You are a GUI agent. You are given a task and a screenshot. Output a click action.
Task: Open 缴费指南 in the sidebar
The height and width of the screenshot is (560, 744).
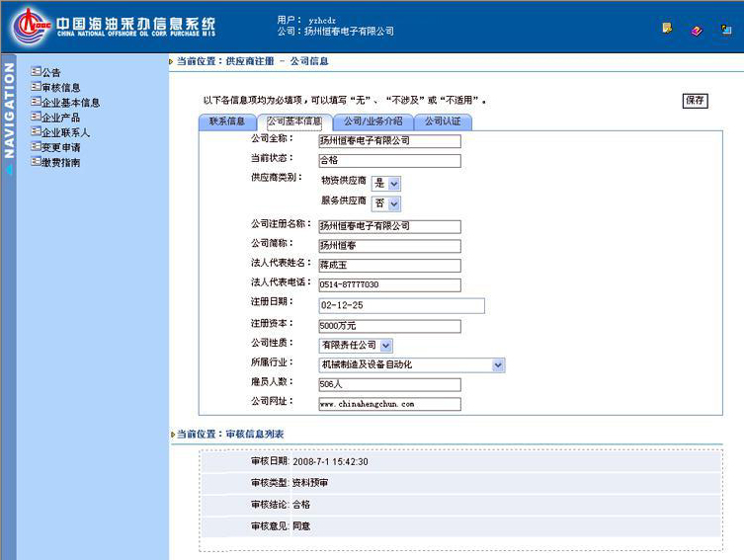[x=60, y=163]
